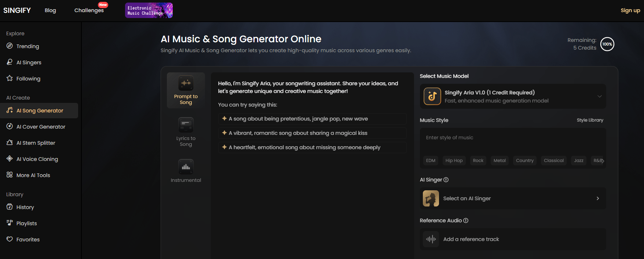Add the Jazz style tag
The image size is (644, 259).
pos(579,161)
